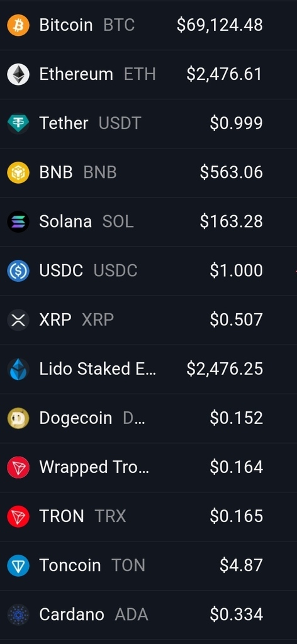Tap the Solana price $163.28

click(x=232, y=221)
